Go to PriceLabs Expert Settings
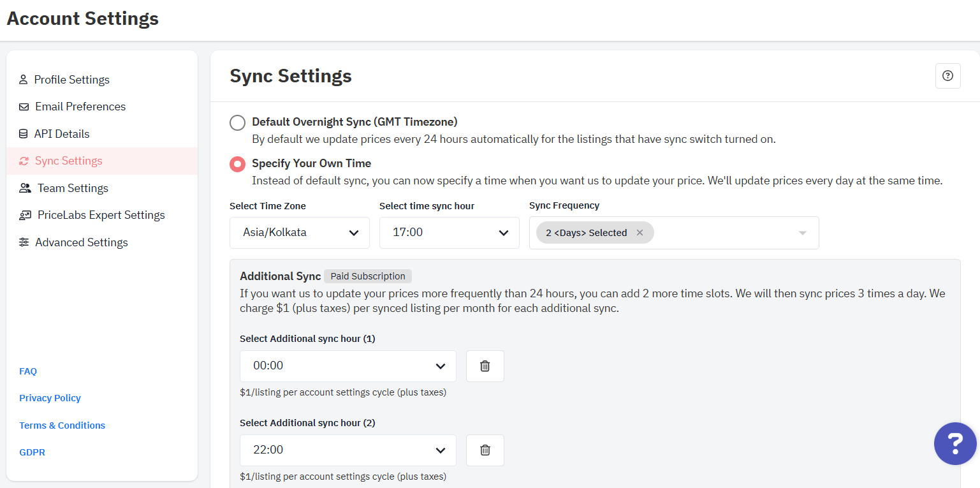Image resolution: width=980 pixels, height=488 pixels. point(101,215)
